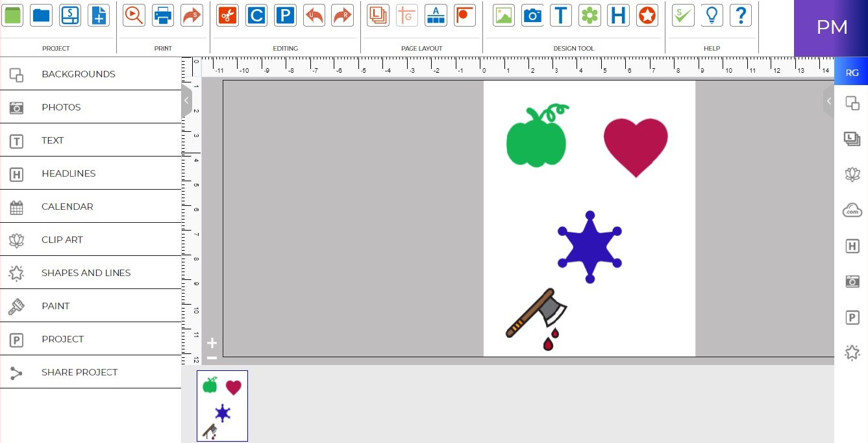Open the layers L icon in Page Layout
868x443 pixels.
coord(378,15)
